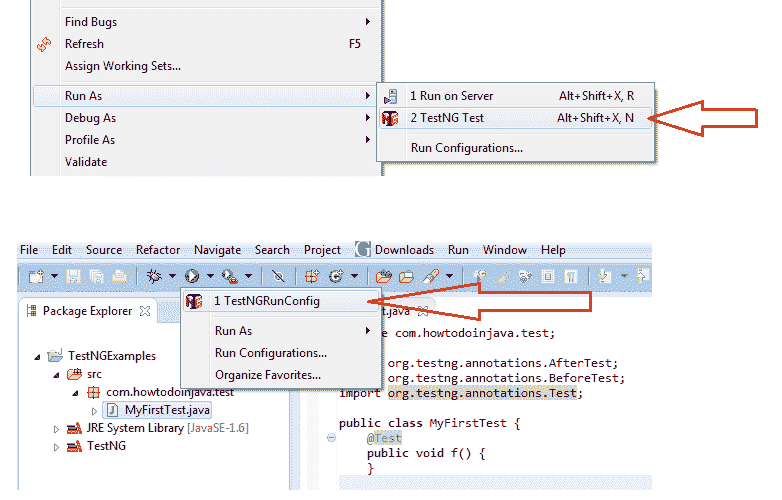
Task: Open the Downloads menu
Action: (404, 250)
